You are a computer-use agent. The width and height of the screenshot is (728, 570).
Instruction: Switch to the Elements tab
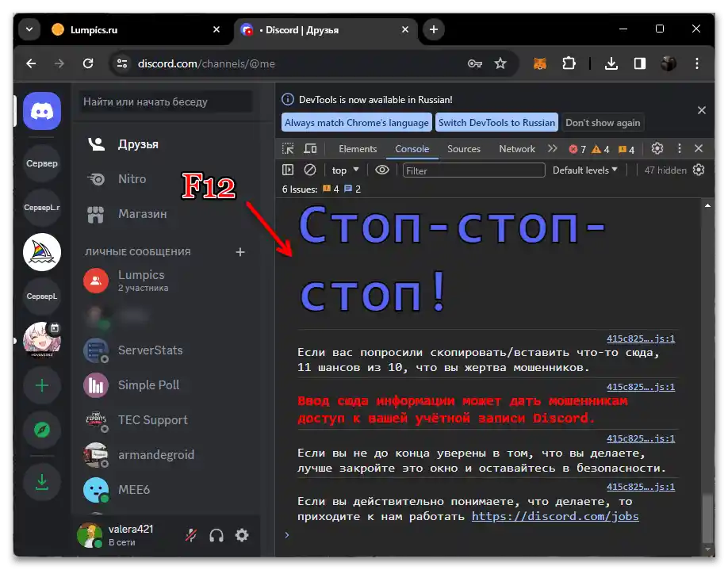(x=358, y=149)
